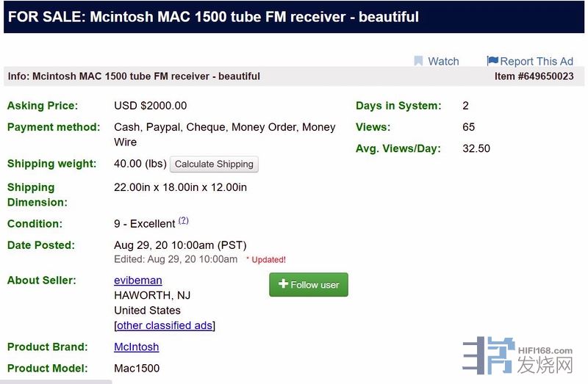Click the plus icon on Follow user
This screenshot has width=588, height=384.
[283, 284]
